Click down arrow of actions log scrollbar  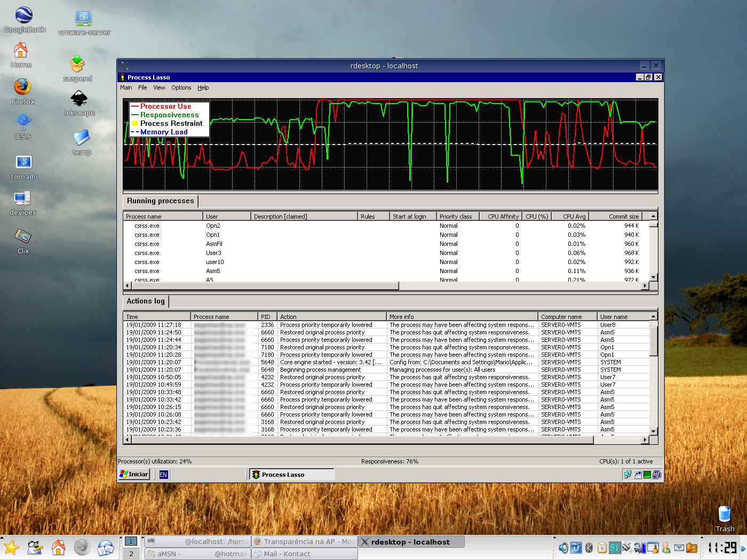[x=654, y=431]
